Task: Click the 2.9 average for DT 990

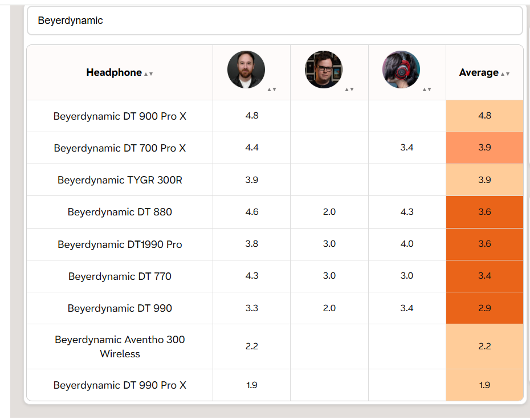Action: 484,308
